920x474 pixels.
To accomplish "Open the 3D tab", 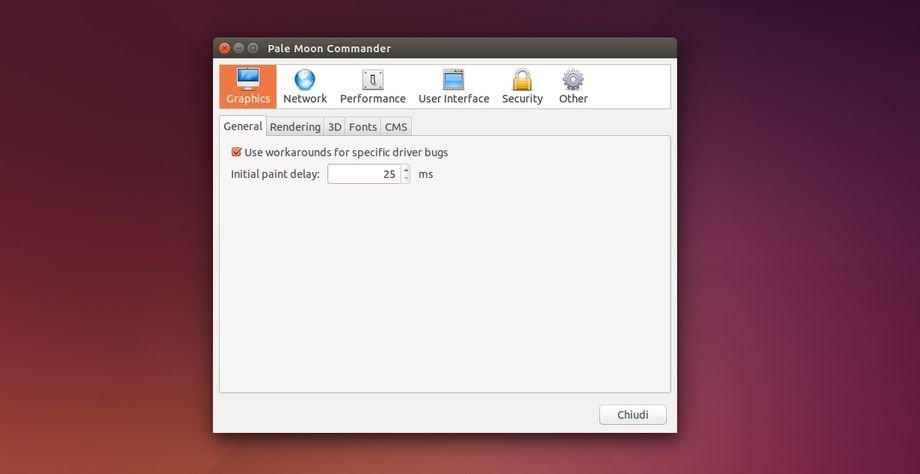I will (334, 127).
